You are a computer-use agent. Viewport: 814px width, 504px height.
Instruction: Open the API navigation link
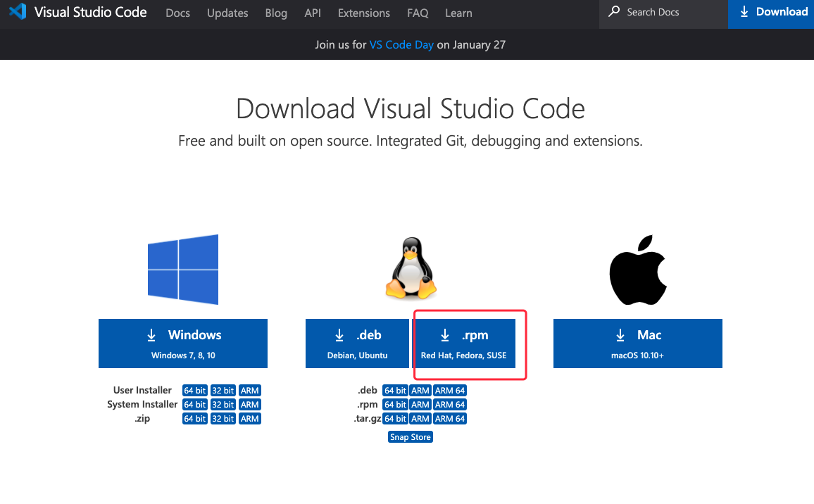coord(313,13)
